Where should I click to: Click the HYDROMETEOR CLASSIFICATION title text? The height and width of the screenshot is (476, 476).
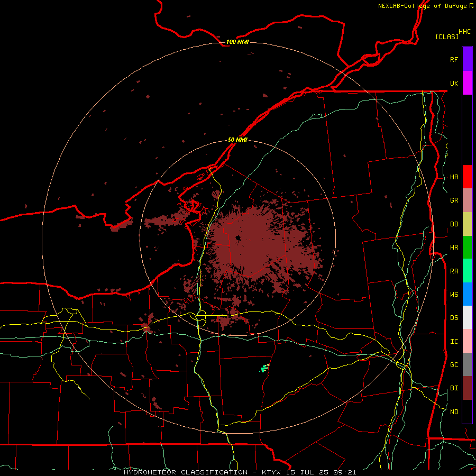pos(186,472)
